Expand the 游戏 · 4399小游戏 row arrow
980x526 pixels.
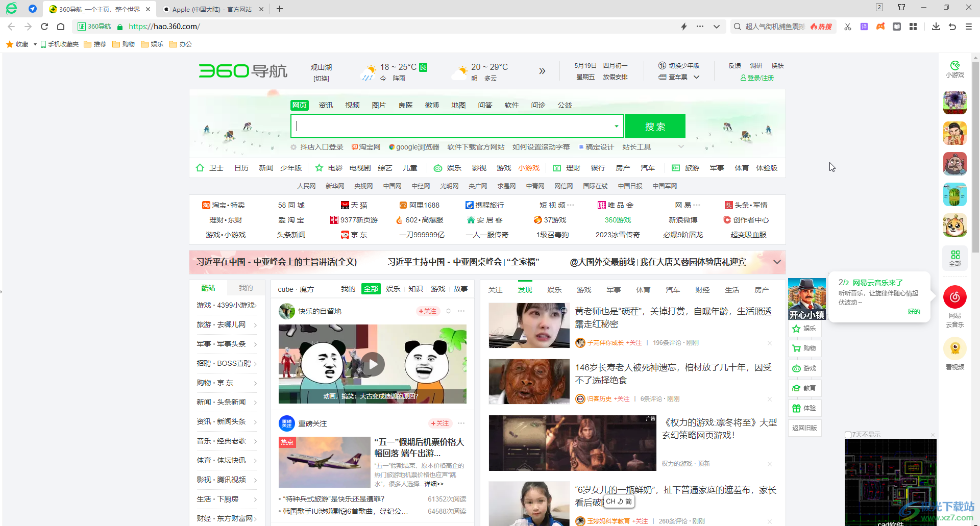tap(256, 305)
